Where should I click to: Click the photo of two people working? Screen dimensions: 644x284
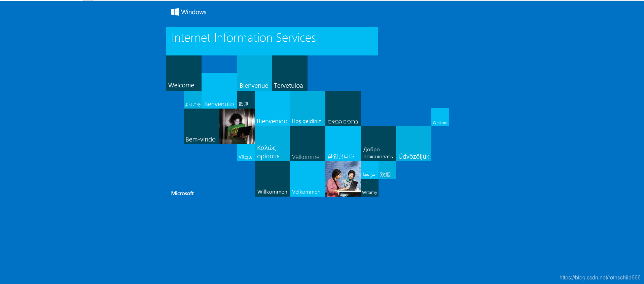(343, 179)
